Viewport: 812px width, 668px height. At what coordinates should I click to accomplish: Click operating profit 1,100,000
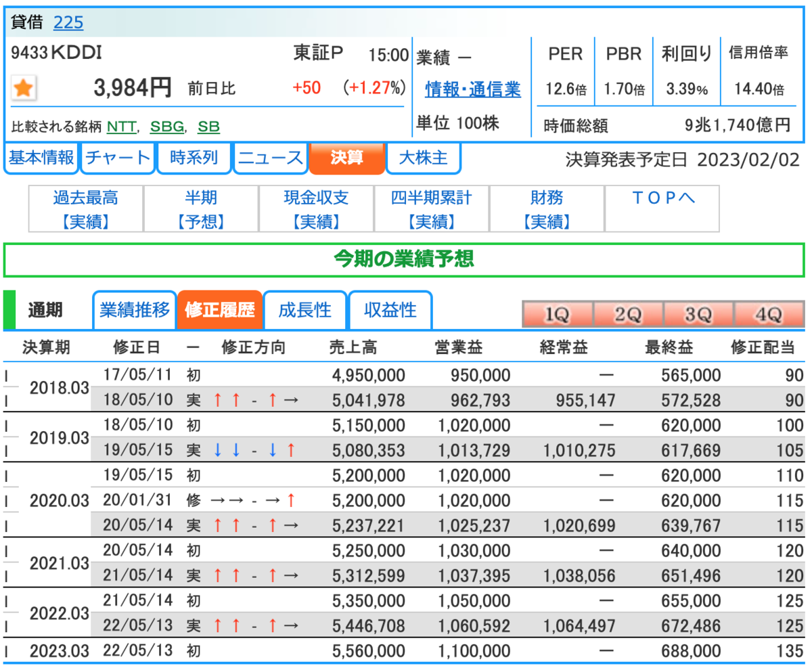point(474,651)
